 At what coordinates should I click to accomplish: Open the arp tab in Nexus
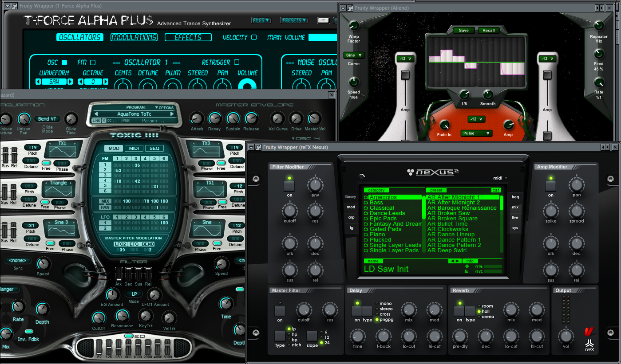click(x=351, y=218)
